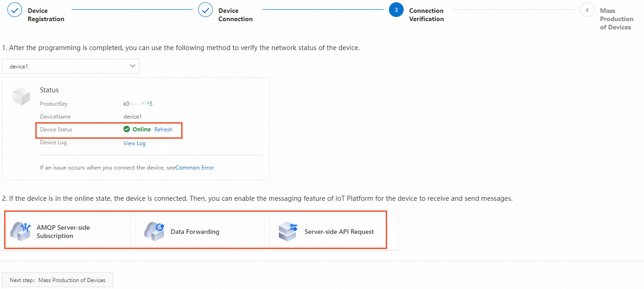Click the Data Forwarding cloud icon
Screen dimensions: 644x289
tap(154, 232)
